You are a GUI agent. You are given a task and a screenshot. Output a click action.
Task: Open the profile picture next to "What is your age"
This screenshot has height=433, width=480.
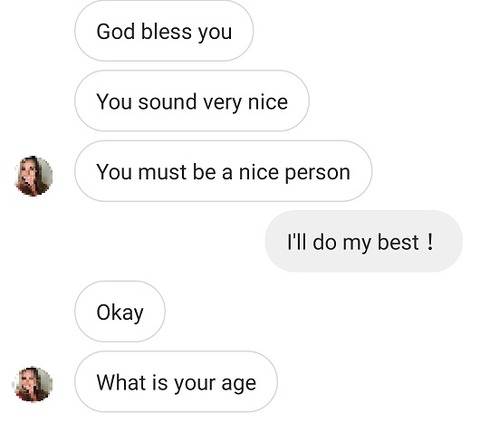point(34,384)
